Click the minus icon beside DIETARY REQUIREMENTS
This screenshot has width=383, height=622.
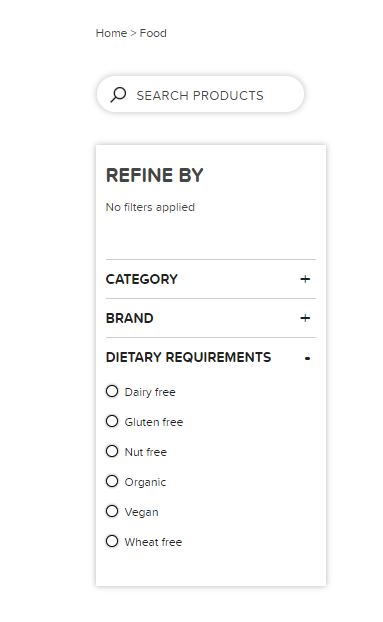307,359
